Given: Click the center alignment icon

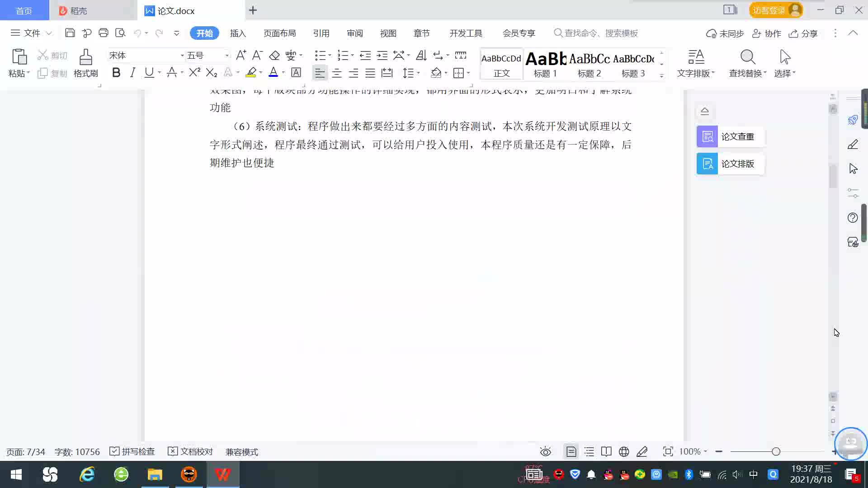Looking at the screenshot, I should coord(337,73).
